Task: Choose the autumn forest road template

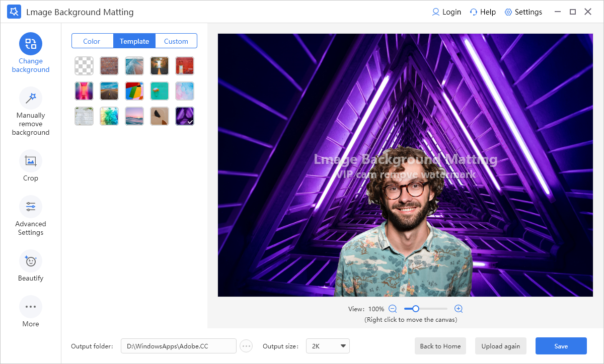Action: [160, 66]
